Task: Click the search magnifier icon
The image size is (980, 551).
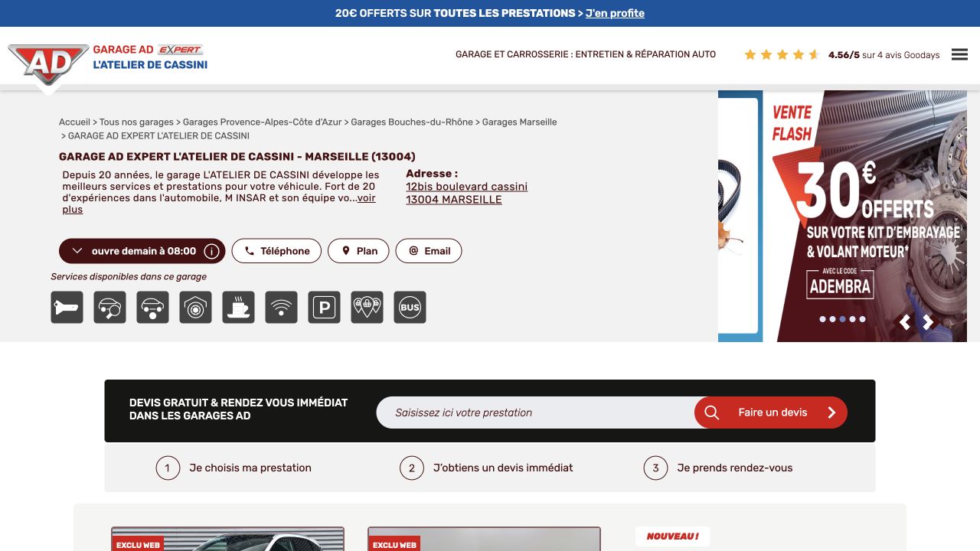Action: 711,412
